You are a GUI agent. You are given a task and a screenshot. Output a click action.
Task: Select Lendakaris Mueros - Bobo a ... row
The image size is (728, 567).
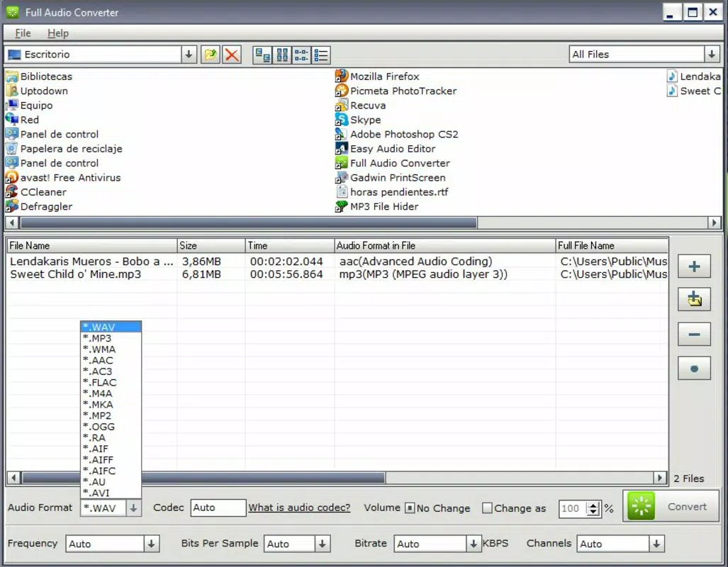click(x=338, y=262)
